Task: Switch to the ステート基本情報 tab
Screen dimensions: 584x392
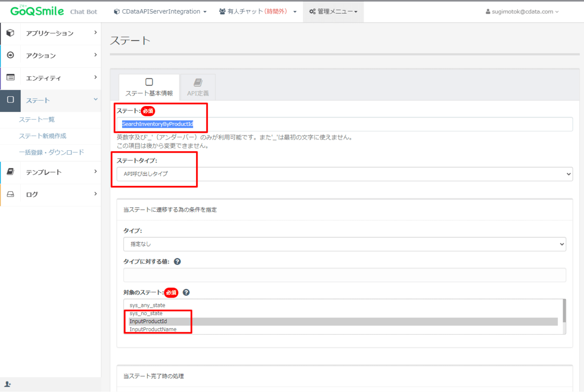Action: tap(149, 88)
